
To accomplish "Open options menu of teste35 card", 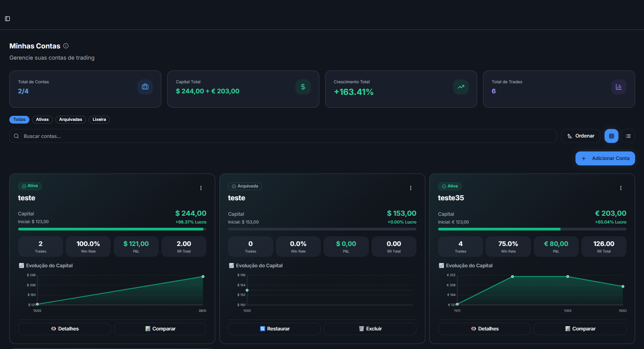I will coord(621,188).
